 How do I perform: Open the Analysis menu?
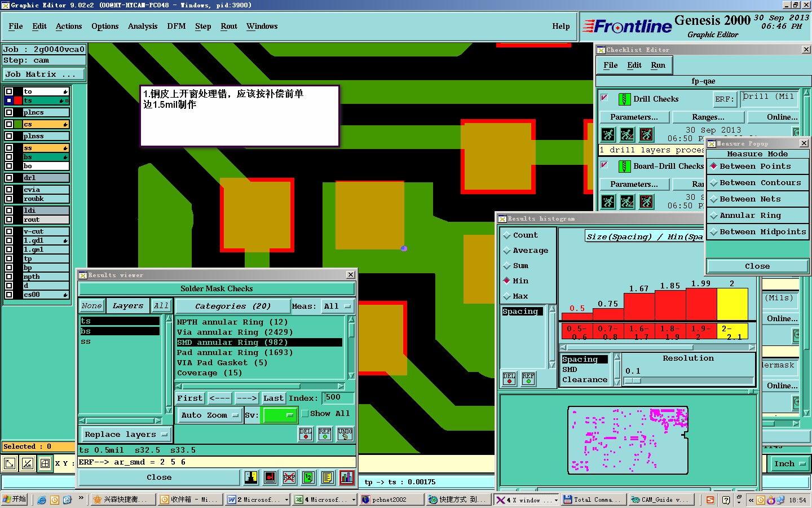coord(143,27)
